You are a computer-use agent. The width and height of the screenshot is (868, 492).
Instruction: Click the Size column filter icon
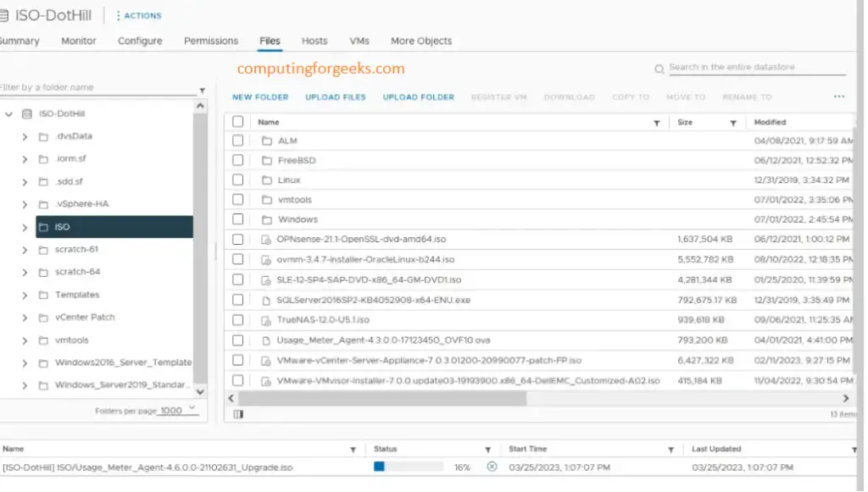733,123
